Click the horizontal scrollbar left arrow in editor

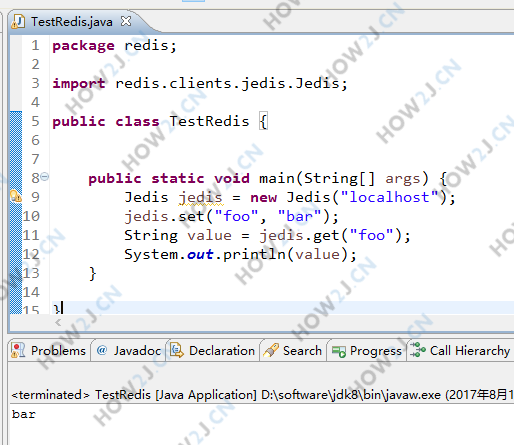(58, 322)
